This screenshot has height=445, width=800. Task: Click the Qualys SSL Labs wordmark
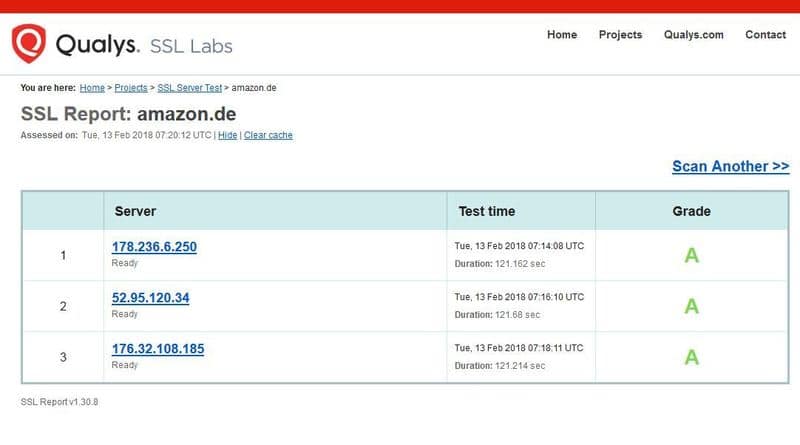point(144,45)
